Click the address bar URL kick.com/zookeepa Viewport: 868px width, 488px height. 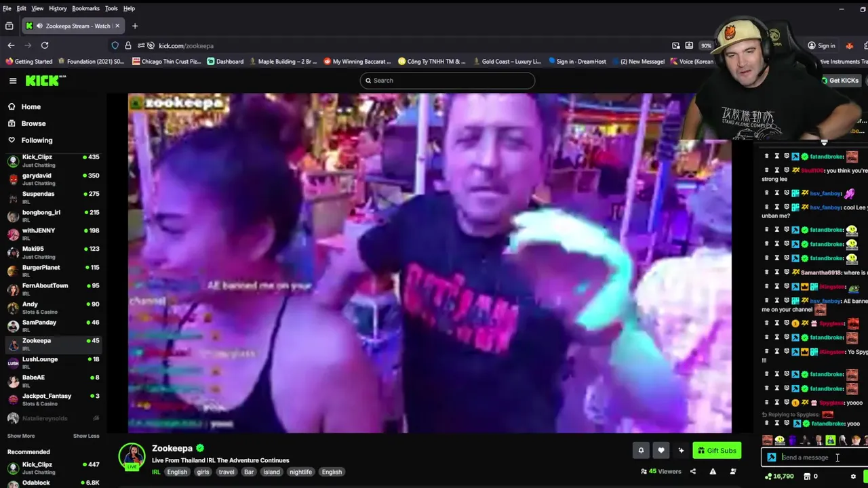tap(186, 45)
